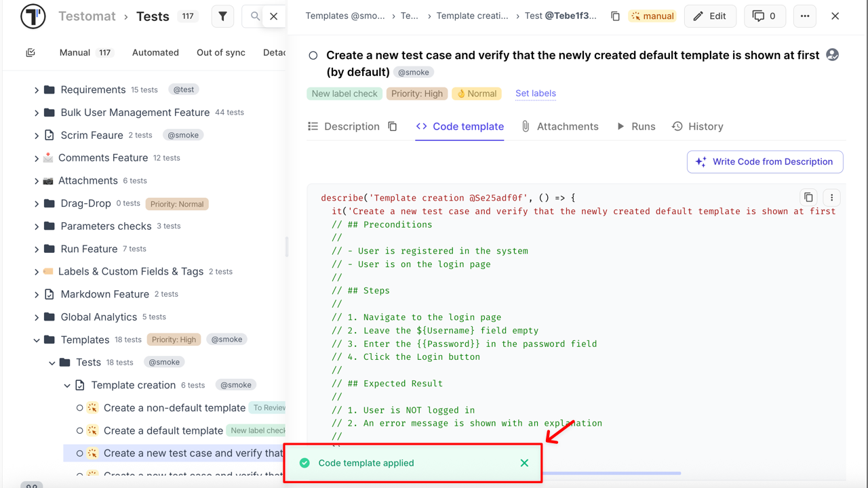Open the three-dots more options menu
Image resolution: width=868 pixels, height=488 pixels.
pos(805,16)
